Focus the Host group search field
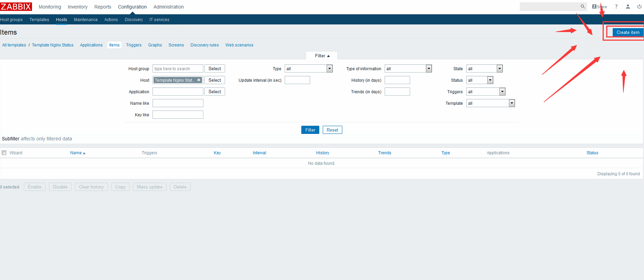This screenshot has width=644, height=280. coord(178,68)
